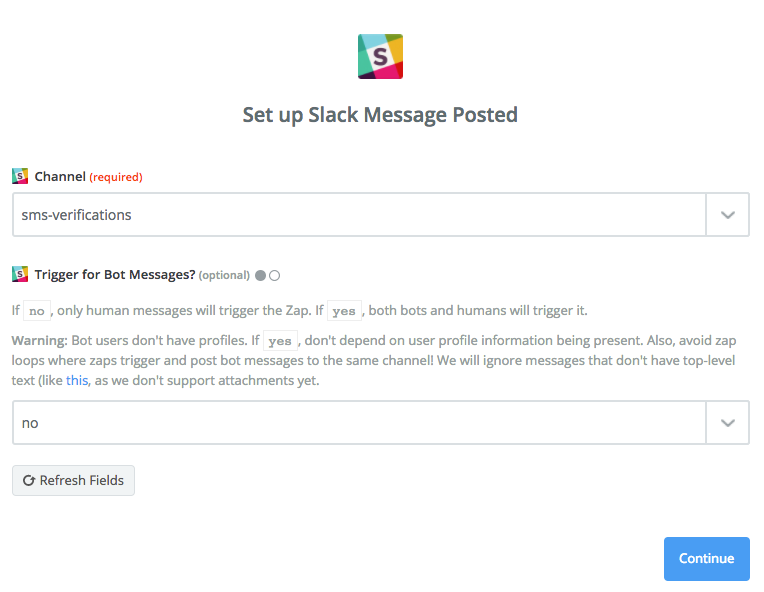Click the Slack icon beside Trigger for Bot Messages
The image size is (764, 592).
[20, 274]
